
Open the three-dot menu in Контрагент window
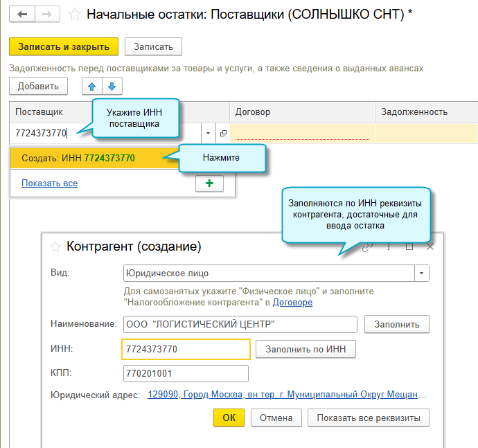[x=389, y=247]
